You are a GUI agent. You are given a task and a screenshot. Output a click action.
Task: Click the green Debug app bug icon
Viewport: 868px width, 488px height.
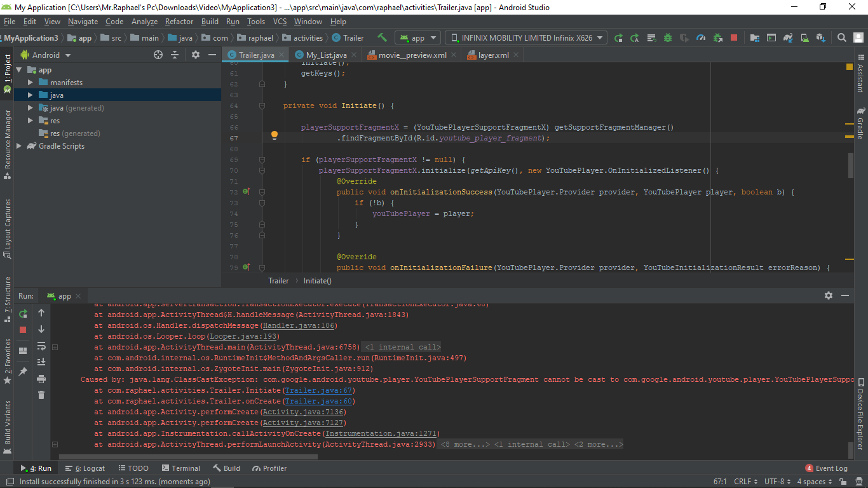(668, 38)
